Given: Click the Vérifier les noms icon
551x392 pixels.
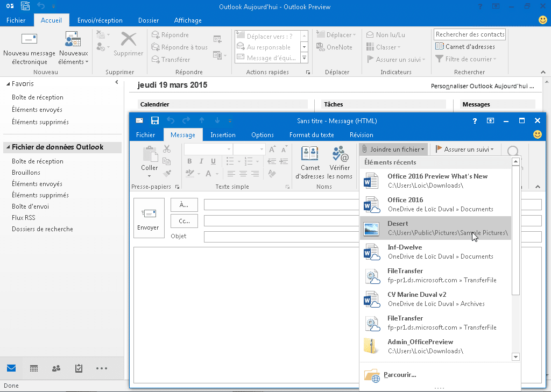Looking at the screenshot, I should click(340, 154).
